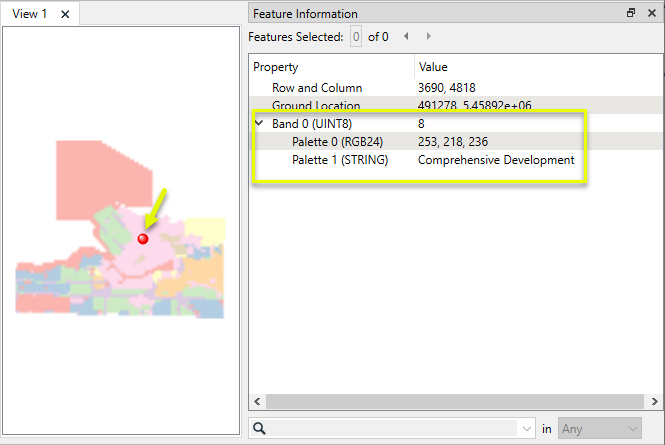
Task: Collapse the Band 0 (UINT8) row
Action: tap(259, 124)
